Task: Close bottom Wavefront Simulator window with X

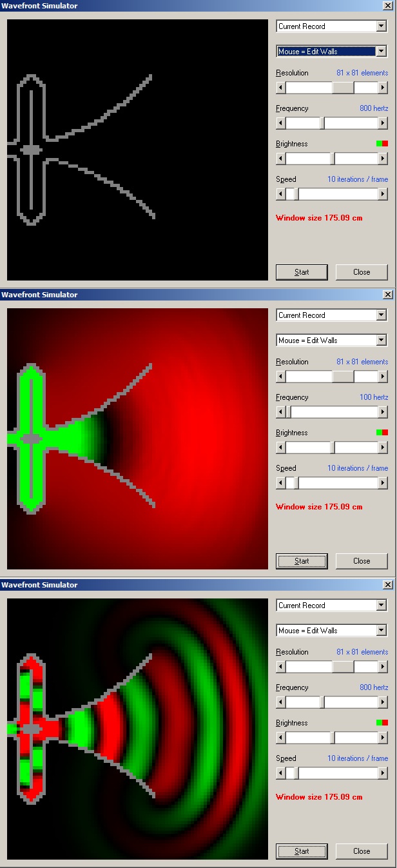Action: [388, 585]
